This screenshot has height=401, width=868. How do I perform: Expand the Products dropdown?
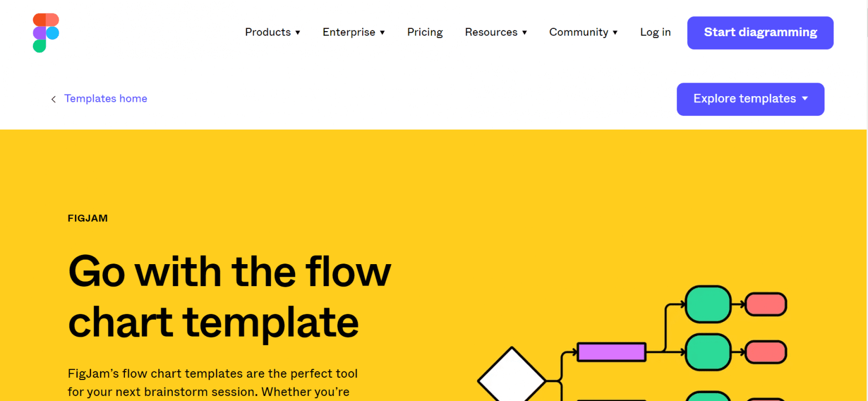pyautogui.click(x=272, y=32)
